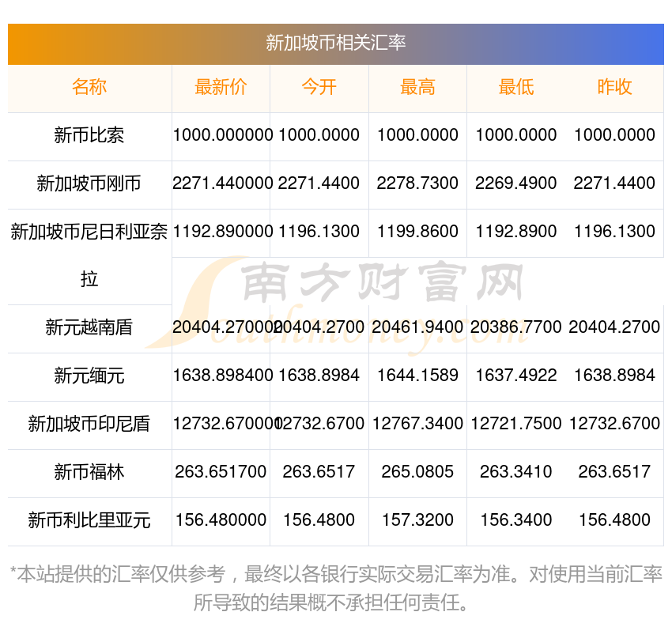The image size is (672, 627).
Task: Click 越南盾 昨收 value '20404.2700'
Action: coord(614,327)
